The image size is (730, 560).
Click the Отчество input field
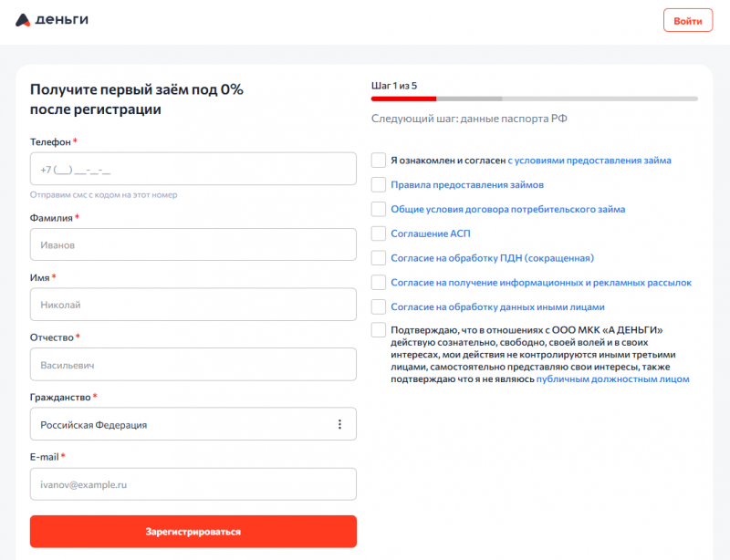point(193,365)
